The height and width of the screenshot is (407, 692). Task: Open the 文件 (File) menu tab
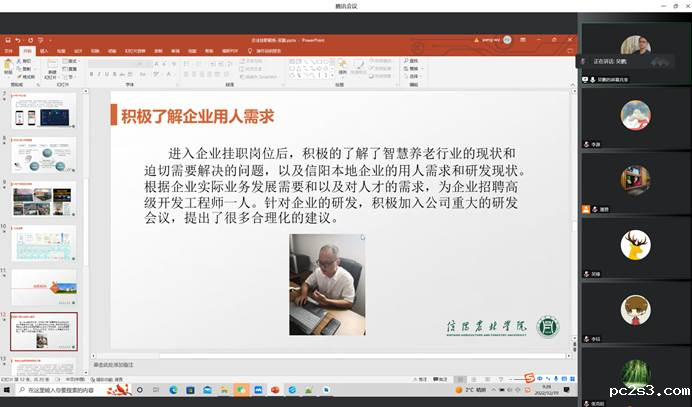pyautogui.click(x=8, y=50)
